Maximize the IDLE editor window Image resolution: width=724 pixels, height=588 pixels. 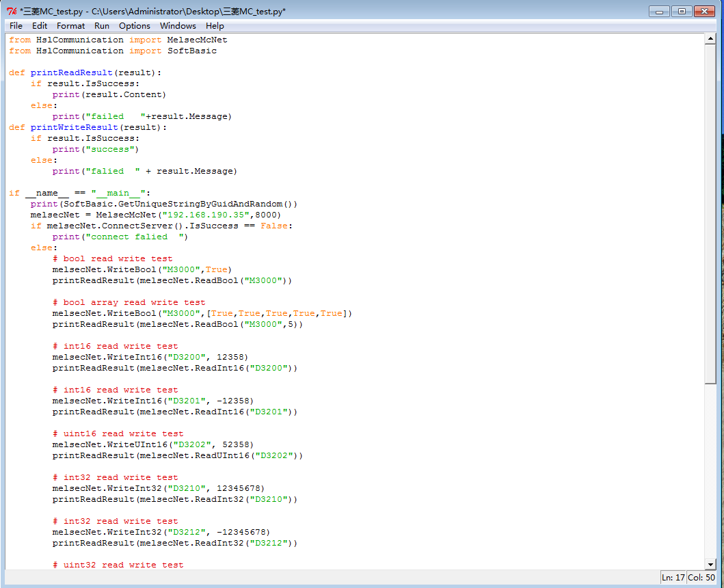tap(682, 11)
